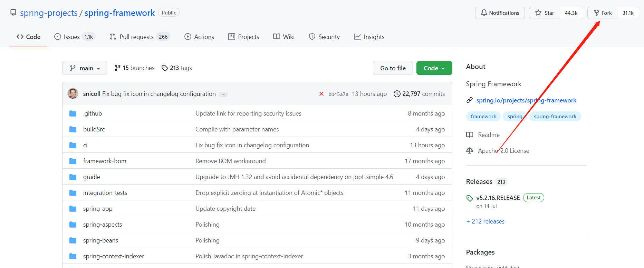Switch to the Issues tab
Viewport: 644px width, 268px height.
pos(75,37)
